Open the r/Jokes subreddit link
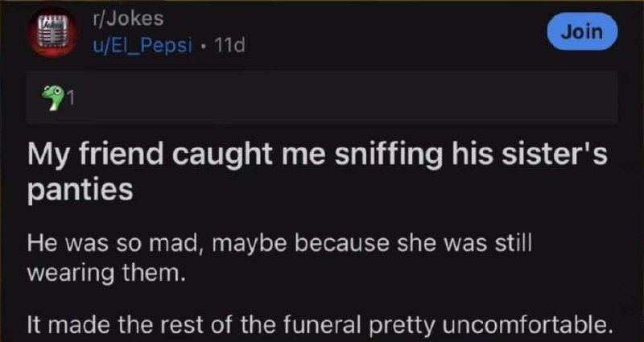Screen dimensions: 644x342 [x=129, y=19]
